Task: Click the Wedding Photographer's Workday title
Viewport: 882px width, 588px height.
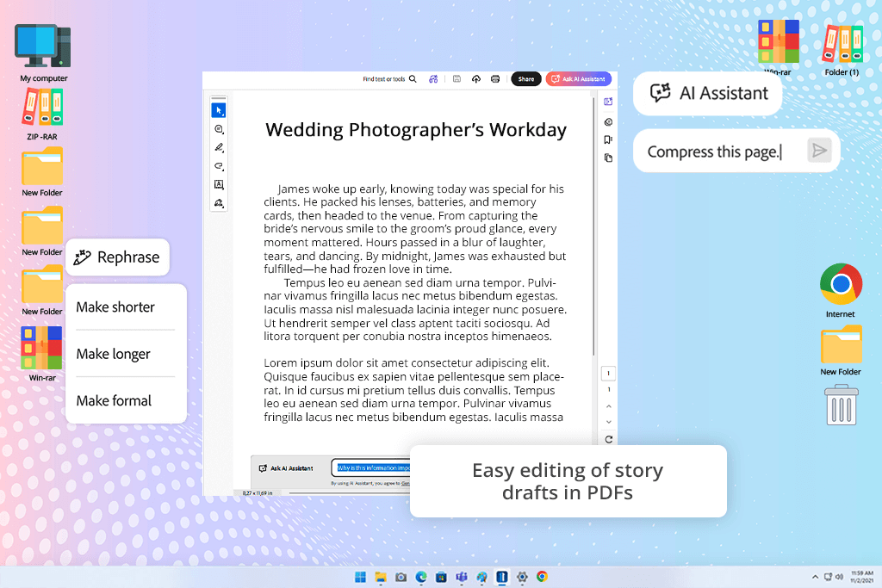Action: coord(416,130)
